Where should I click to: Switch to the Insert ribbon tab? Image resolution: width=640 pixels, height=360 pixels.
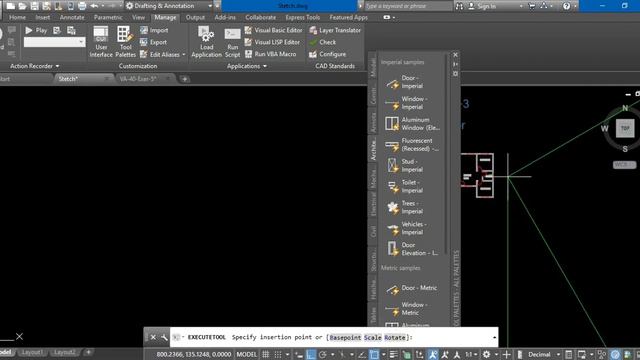pos(42,17)
